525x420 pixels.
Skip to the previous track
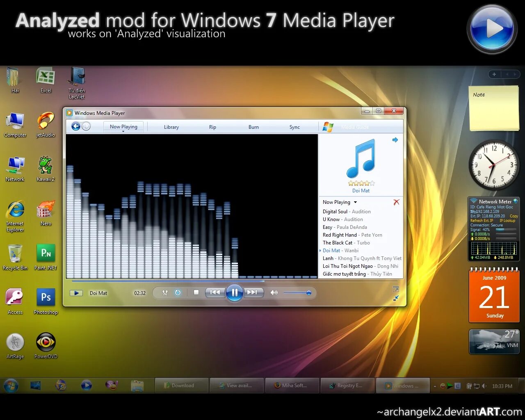[215, 292]
